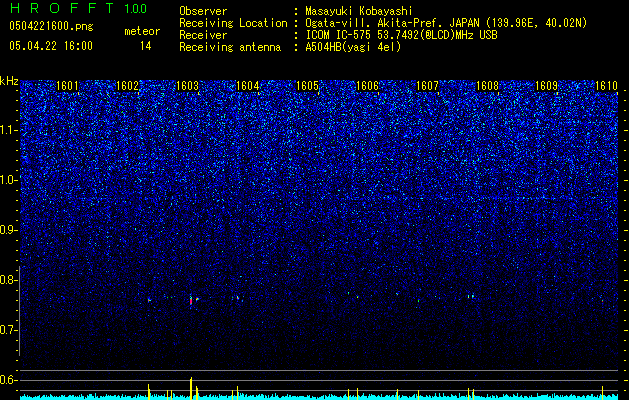The image size is (629, 400).
Task: Select the filename 0504221600.png
Action: pos(51,27)
